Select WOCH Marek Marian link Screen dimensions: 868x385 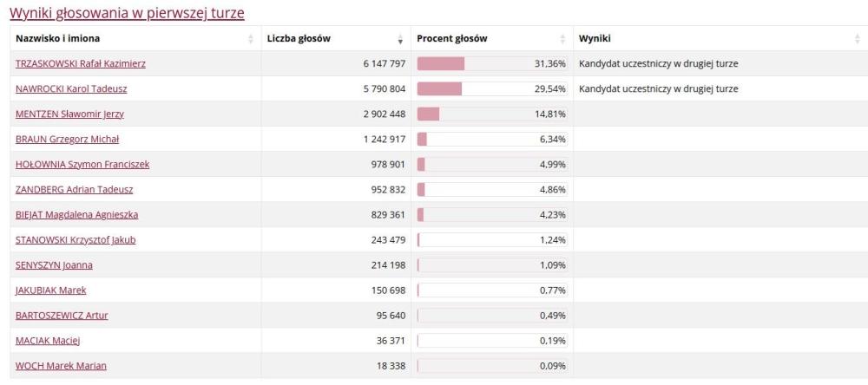point(61,366)
